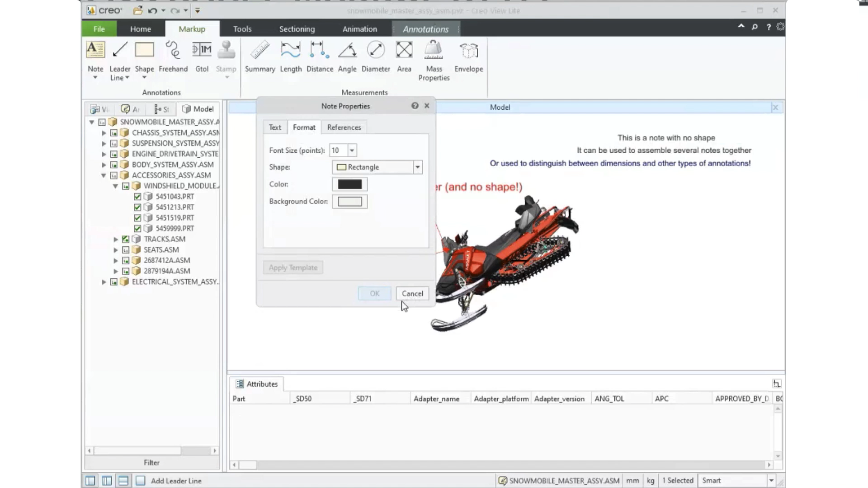Open the File menu tab
The width and height of the screenshot is (868, 488).
[99, 29]
